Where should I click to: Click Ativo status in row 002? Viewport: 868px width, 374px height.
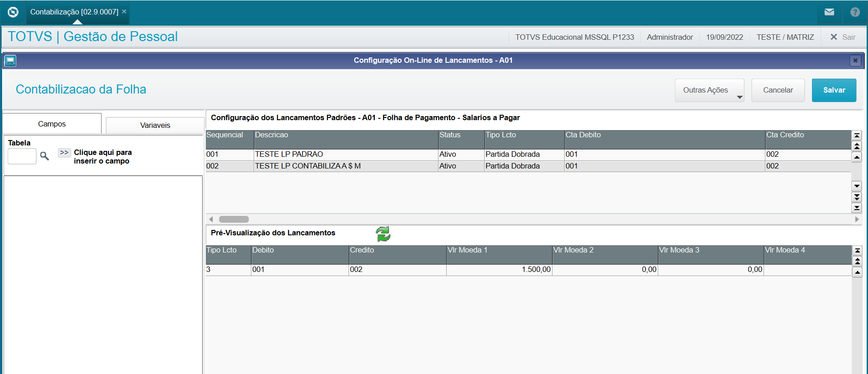point(461,166)
